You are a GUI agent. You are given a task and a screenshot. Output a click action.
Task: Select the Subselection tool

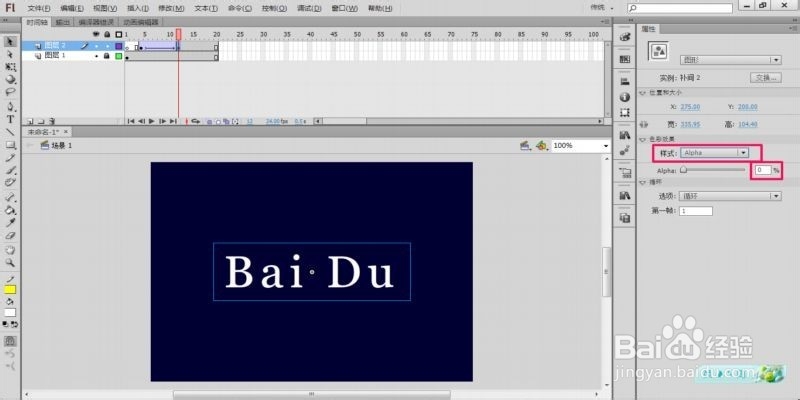[10, 54]
